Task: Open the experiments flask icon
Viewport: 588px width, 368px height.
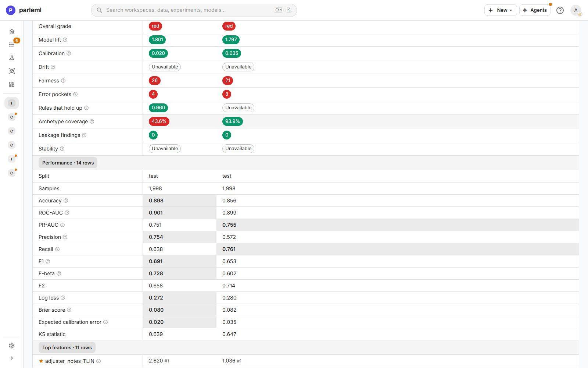Action: 12,58
